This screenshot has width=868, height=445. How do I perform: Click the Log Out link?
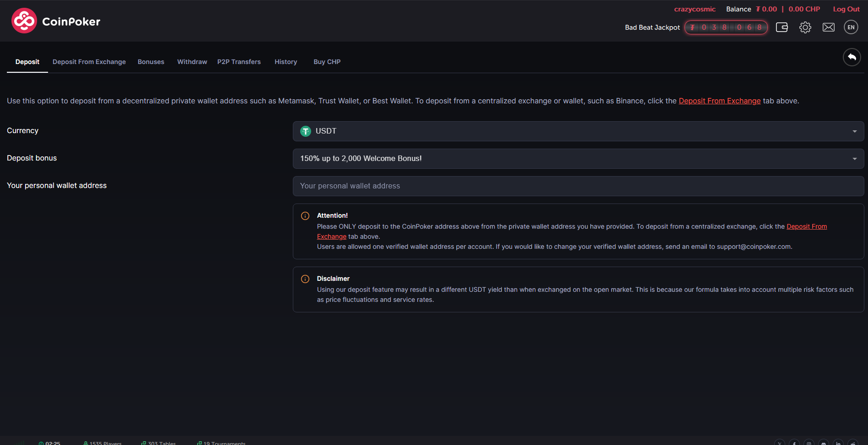pyautogui.click(x=846, y=9)
